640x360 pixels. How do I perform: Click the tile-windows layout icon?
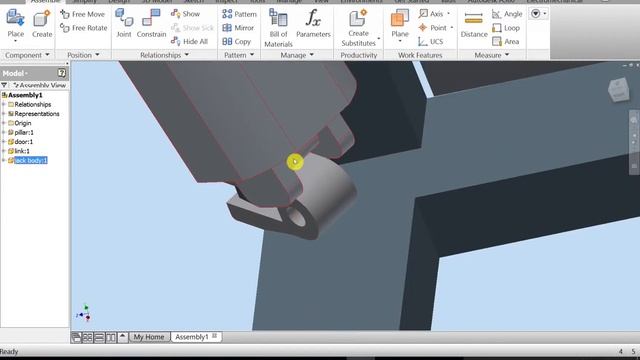(x=87, y=337)
